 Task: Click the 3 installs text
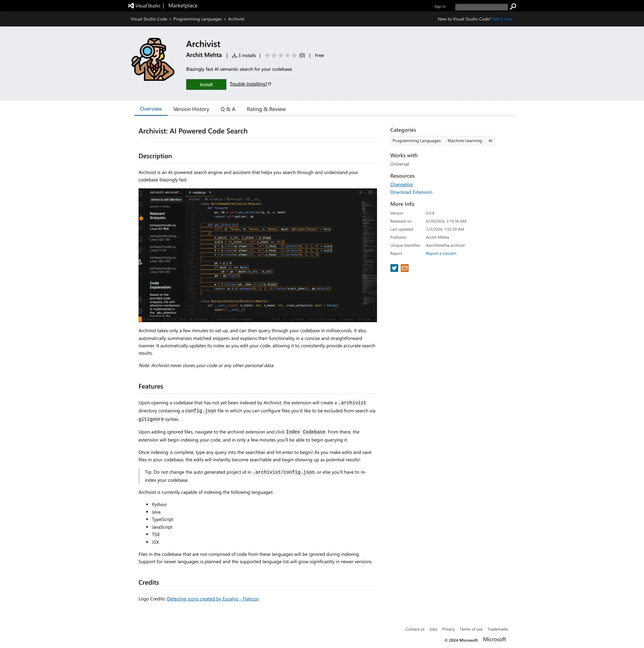point(247,55)
